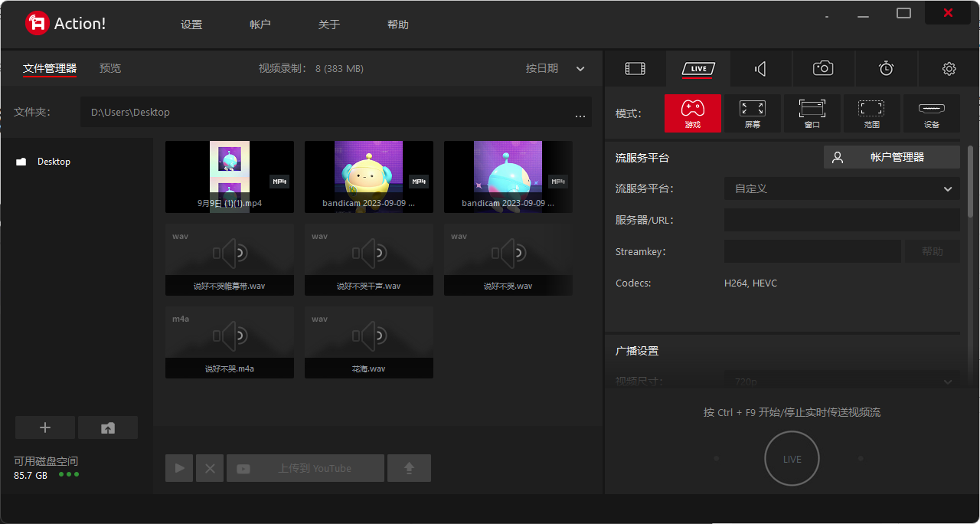Open the 流服务平台 platform dropdown

[x=841, y=188]
